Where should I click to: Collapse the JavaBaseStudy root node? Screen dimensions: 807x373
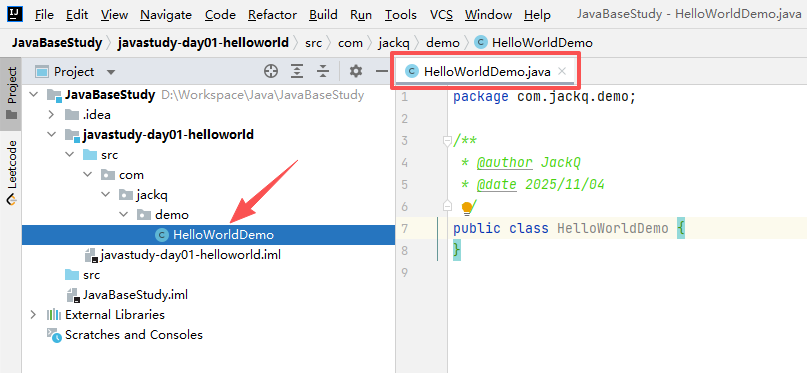coord(34,95)
